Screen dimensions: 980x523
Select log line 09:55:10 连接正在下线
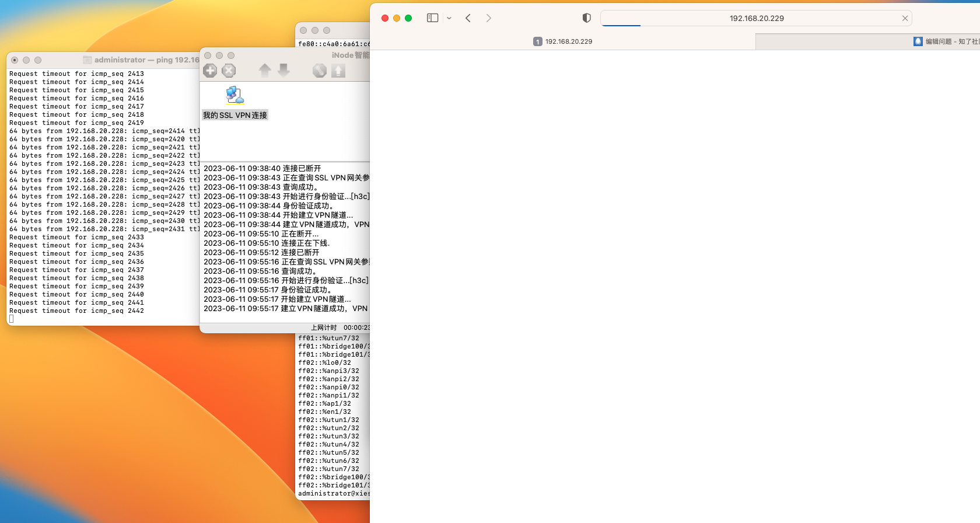[267, 243]
